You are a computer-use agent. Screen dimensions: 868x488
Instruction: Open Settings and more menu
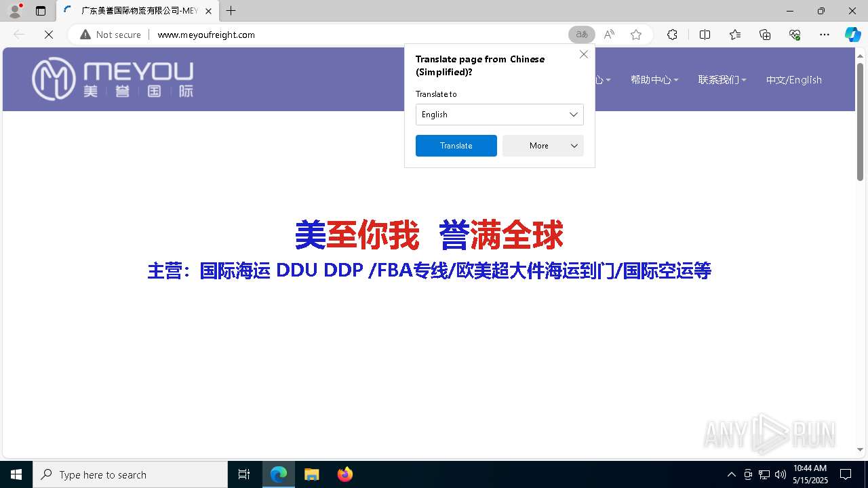pyautogui.click(x=825, y=35)
